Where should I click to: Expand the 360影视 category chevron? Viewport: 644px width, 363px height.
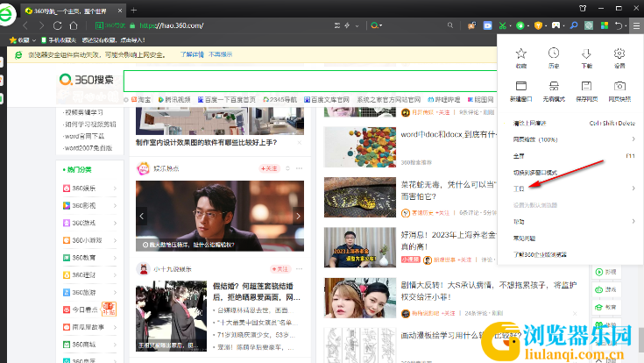coord(115,205)
